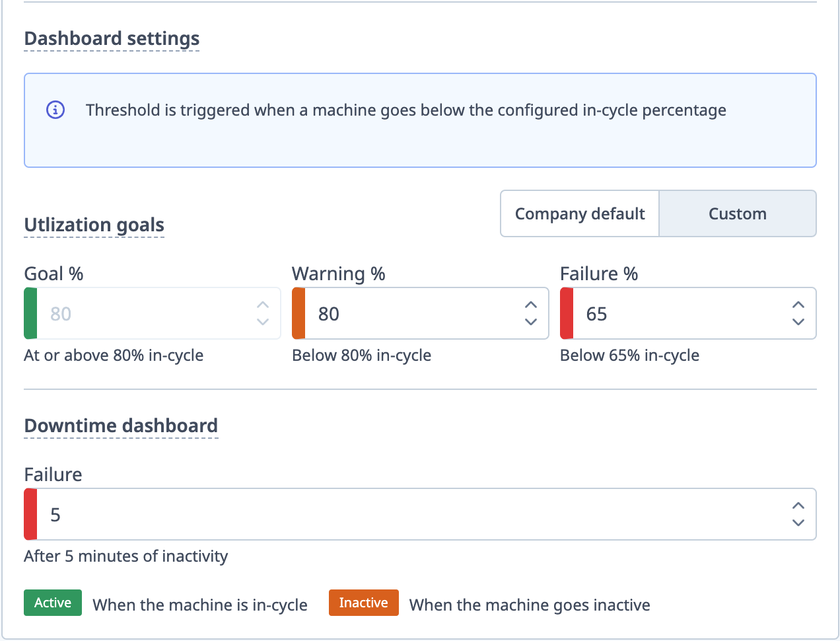Click the orange indicator on Warning % field

[x=297, y=313]
